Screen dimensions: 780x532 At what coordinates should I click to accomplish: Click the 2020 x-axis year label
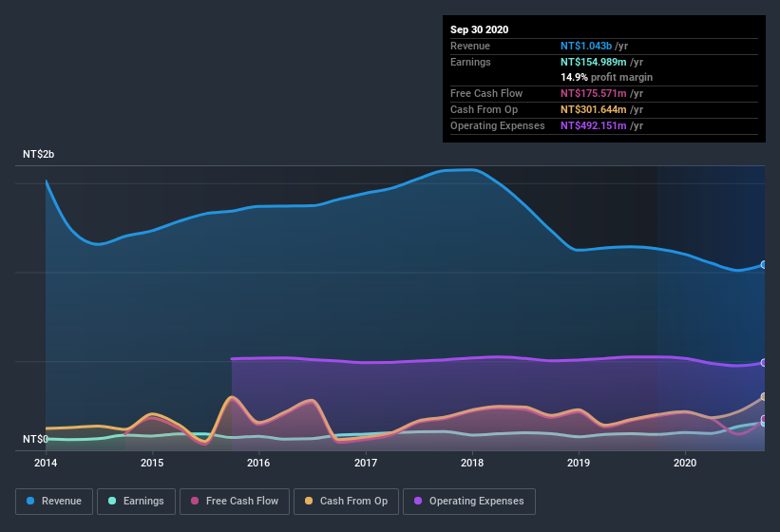pyautogui.click(x=684, y=463)
